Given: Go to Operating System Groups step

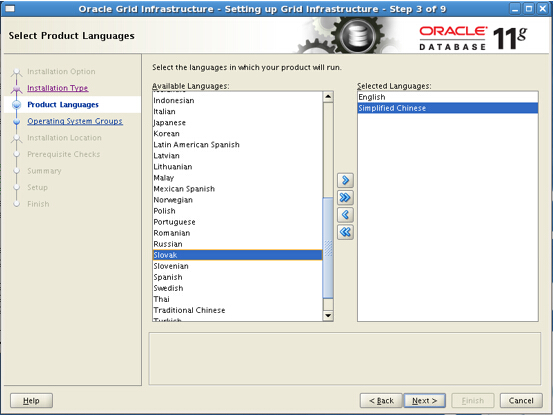Looking at the screenshot, I should pos(75,121).
